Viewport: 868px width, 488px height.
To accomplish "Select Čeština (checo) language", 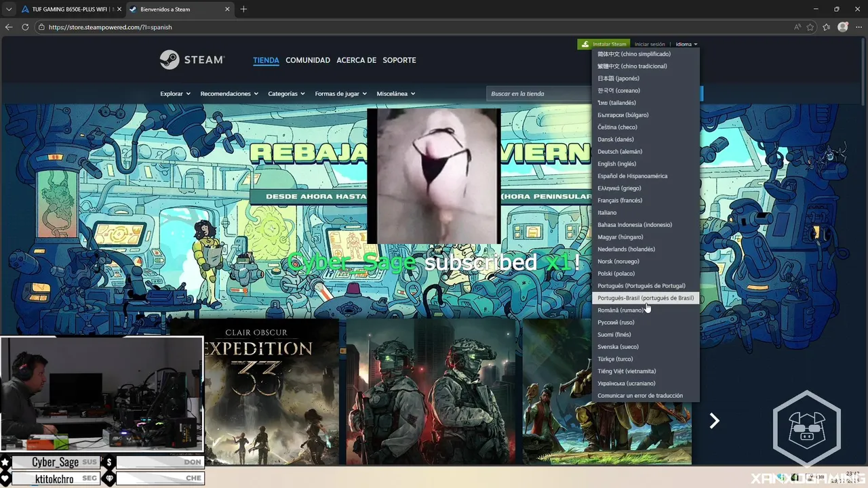I will [645, 127].
